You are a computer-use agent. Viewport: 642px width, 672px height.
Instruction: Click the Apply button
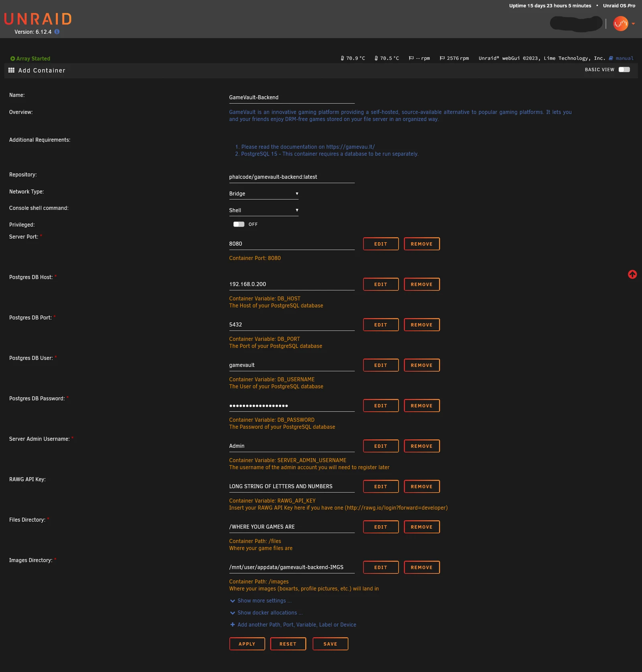[247, 644]
